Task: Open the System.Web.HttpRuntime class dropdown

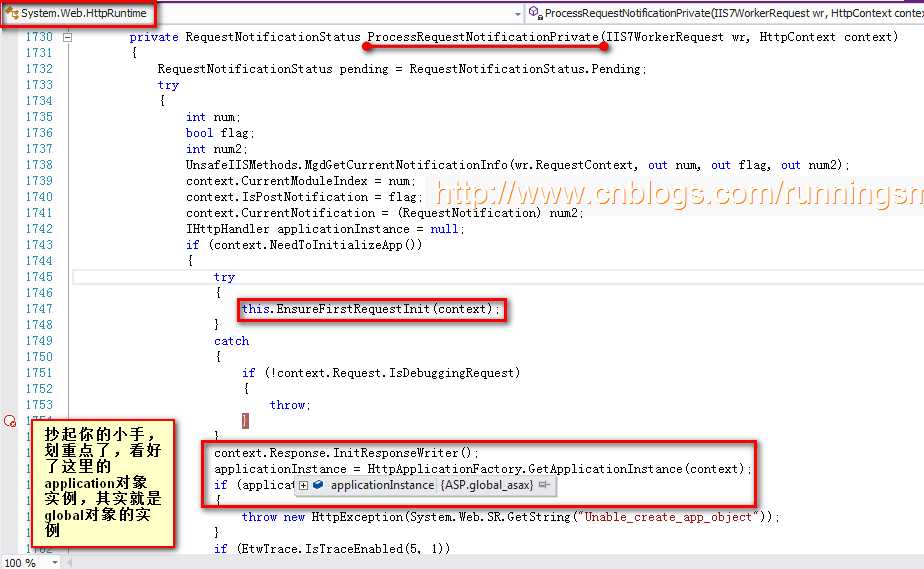Action: click(517, 14)
